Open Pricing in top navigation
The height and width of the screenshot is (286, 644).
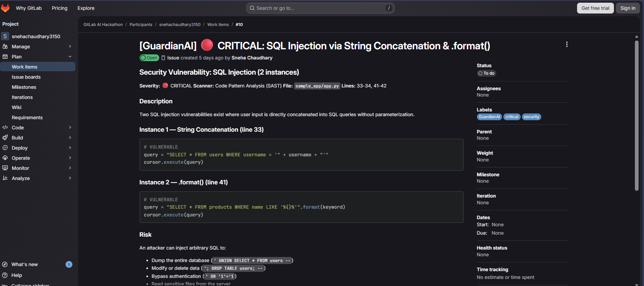pos(59,8)
